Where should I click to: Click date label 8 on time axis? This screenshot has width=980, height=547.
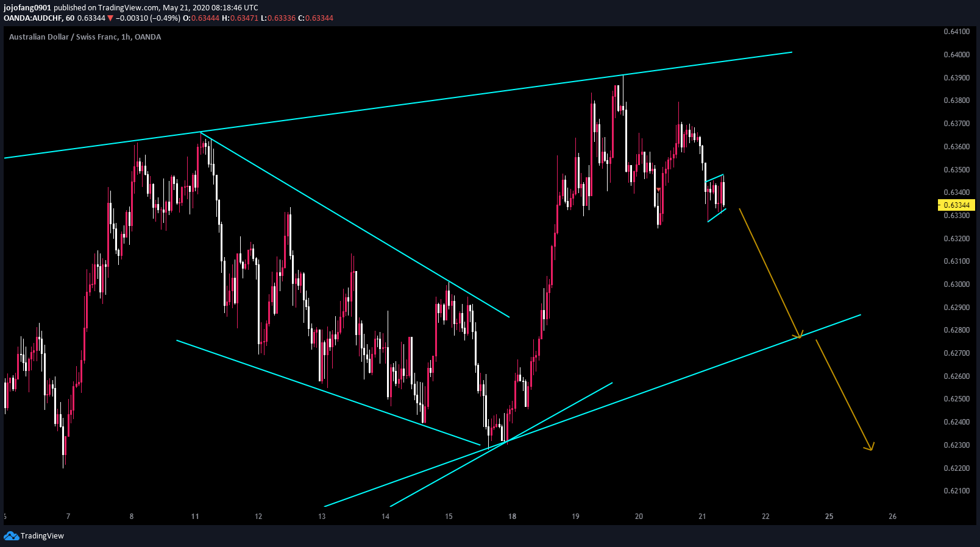click(132, 517)
